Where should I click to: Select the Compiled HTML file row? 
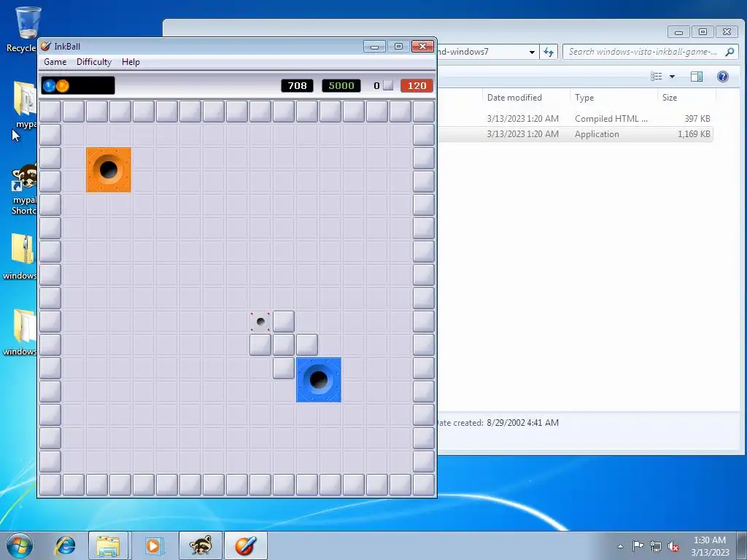coord(574,119)
